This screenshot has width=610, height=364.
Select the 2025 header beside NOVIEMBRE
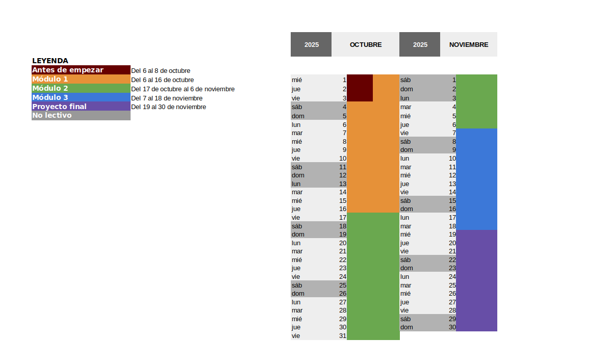coord(420,44)
